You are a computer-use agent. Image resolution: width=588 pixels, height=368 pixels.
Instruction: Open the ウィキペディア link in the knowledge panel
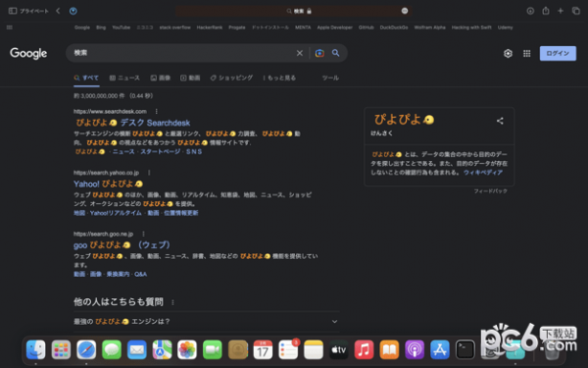coord(483,173)
